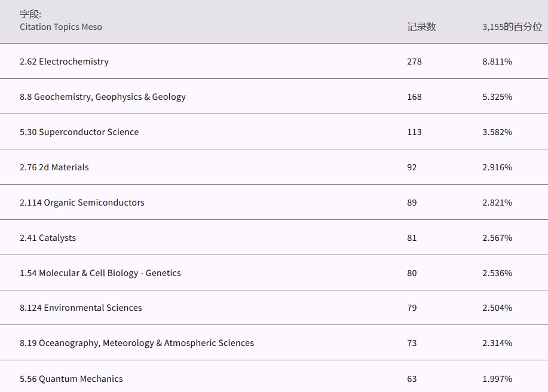Click the Citation Topics Meso field header
This screenshot has height=392, width=548.
coord(60,27)
